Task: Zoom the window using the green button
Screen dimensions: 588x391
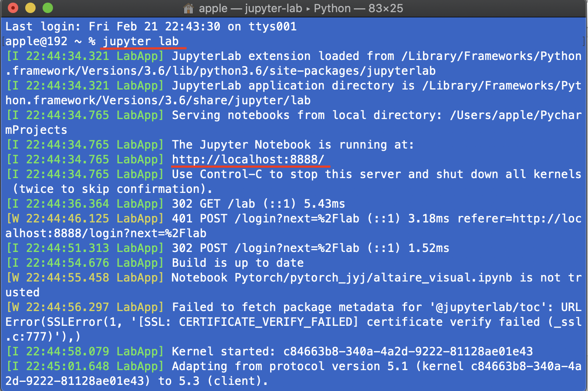Action: point(48,8)
